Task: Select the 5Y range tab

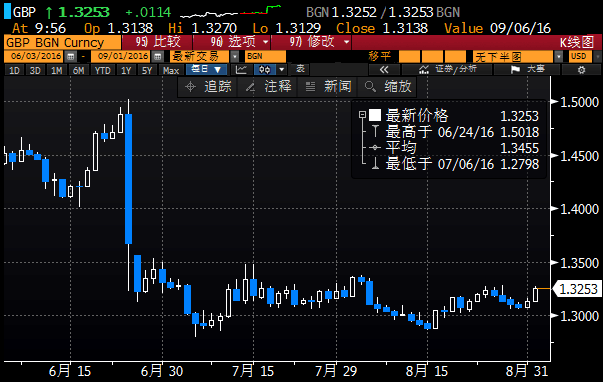Action: 147,70
